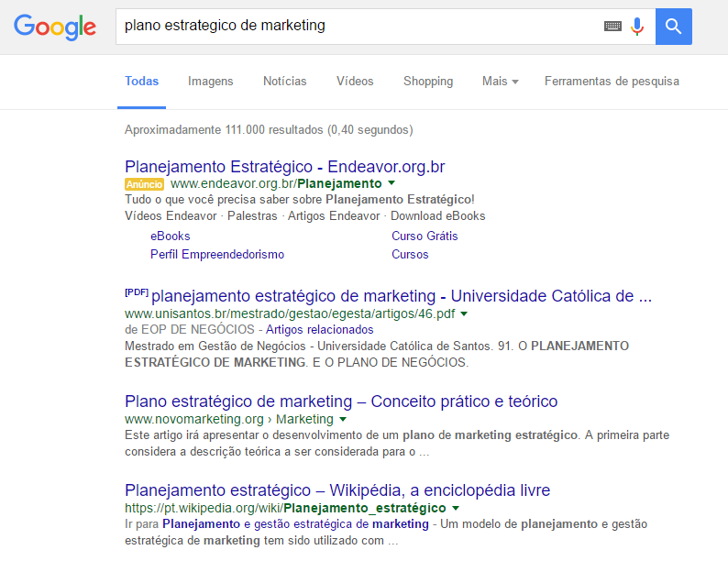Open the Shopping tab

[428, 82]
